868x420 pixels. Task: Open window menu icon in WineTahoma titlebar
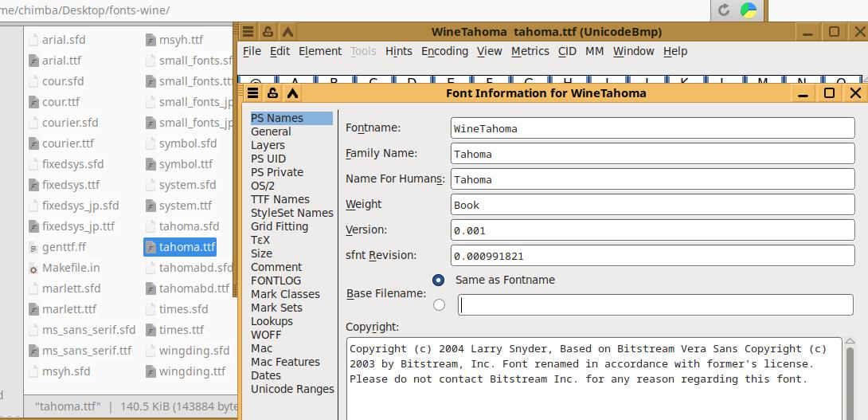point(248,32)
